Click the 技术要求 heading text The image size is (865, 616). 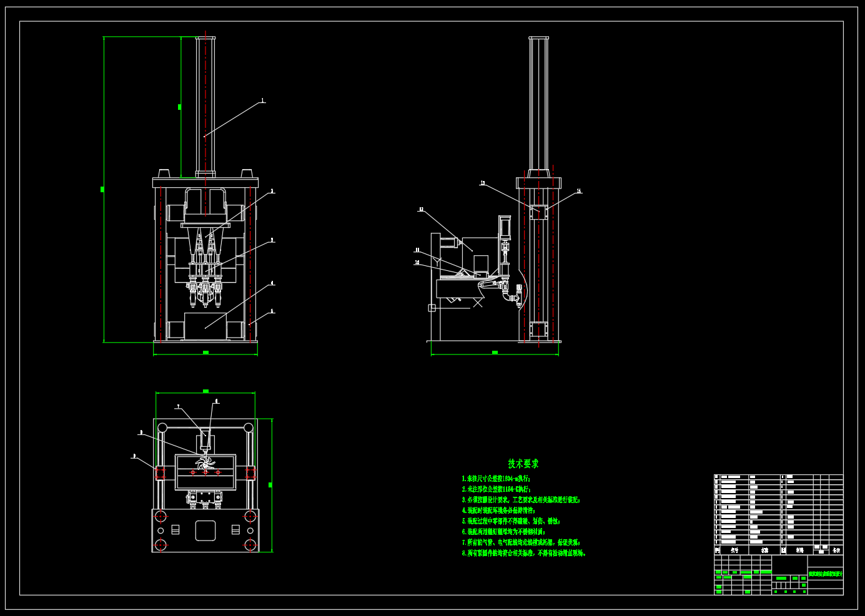click(x=523, y=464)
